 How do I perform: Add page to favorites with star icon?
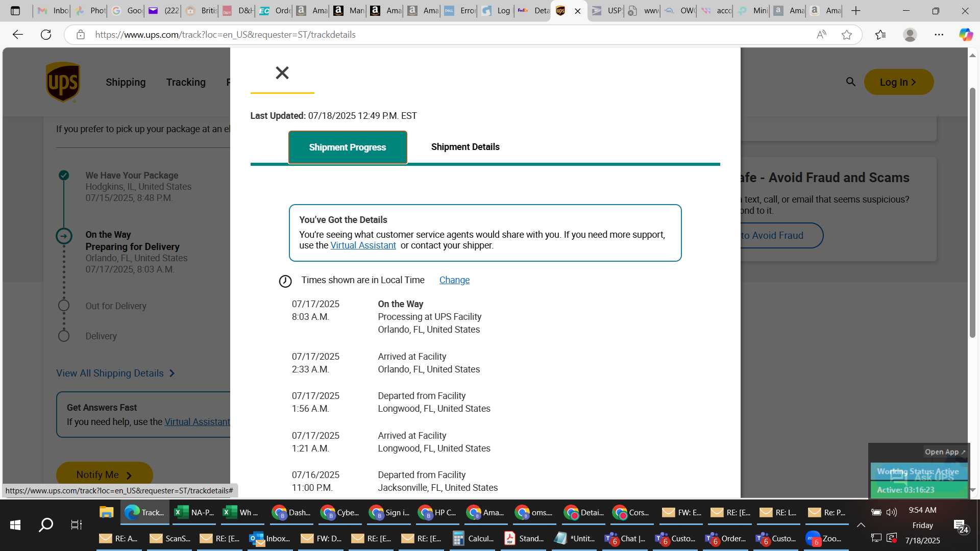[847, 35]
